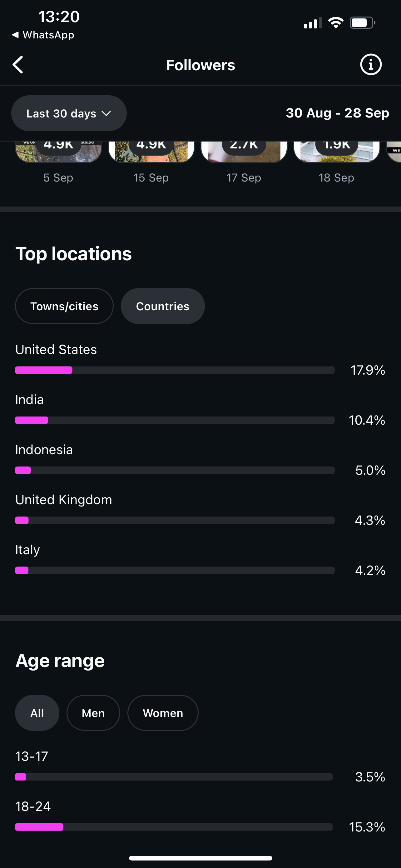Viewport: 401px width, 868px height.
Task: Return to WhatsApp via status bar link
Action: (x=43, y=35)
